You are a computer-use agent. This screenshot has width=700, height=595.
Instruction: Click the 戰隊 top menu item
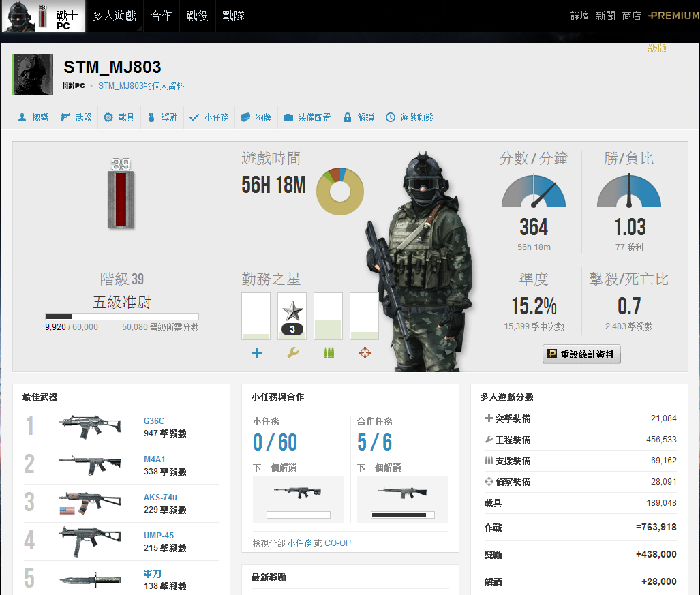tap(234, 16)
